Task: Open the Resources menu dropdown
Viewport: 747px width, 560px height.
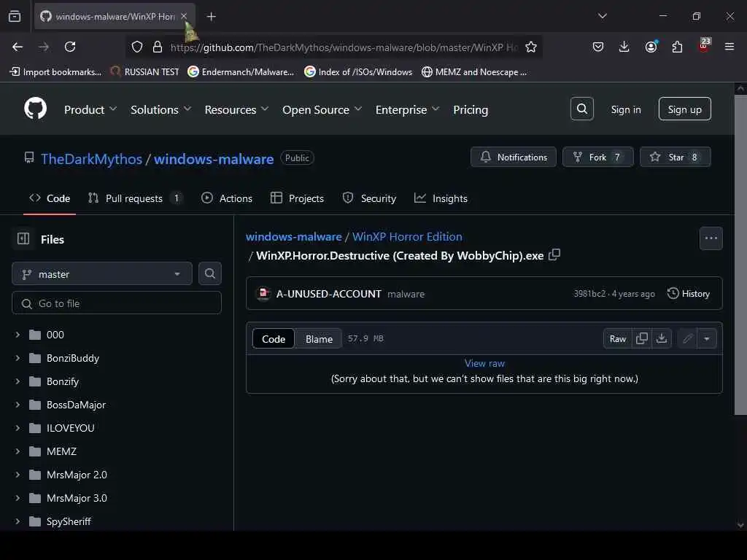Action: pyautogui.click(x=236, y=109)
